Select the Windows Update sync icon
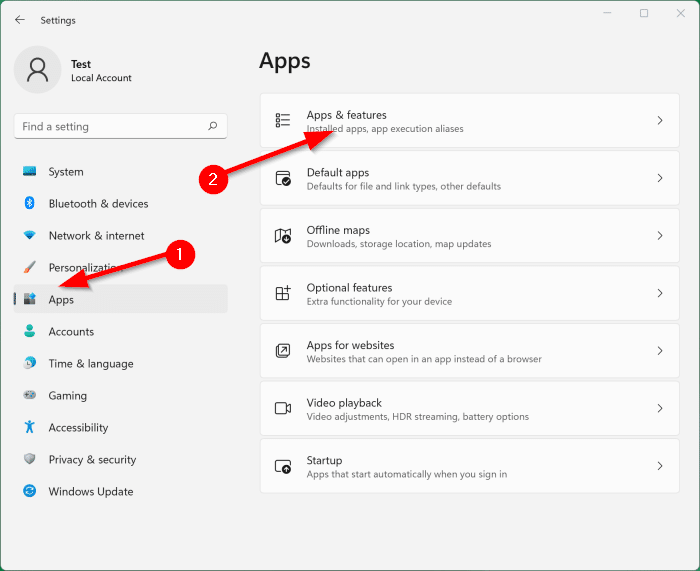The height and width of the screenshot is (571, 700). 29,491
